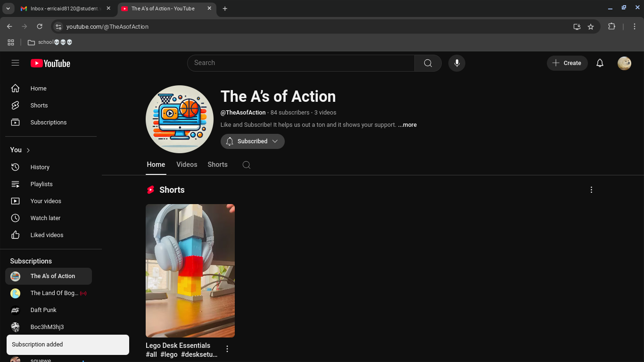The image size is (644, 362).
Task: Click the 84 subscribers text
Action: tap(290, 113)
